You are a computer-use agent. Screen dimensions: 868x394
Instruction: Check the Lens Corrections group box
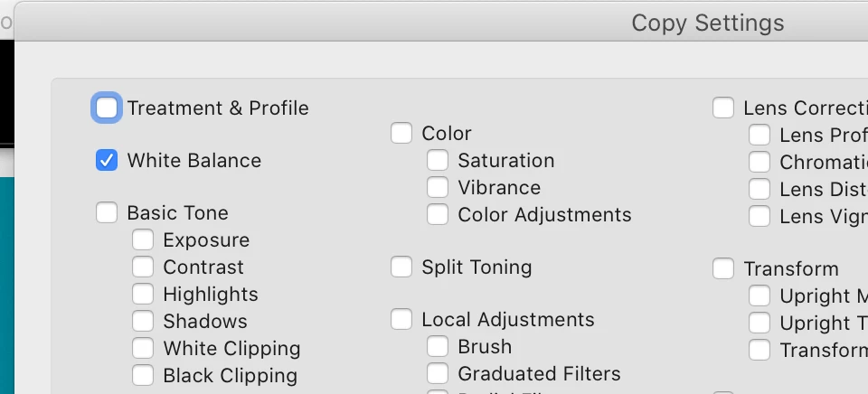click(x=723, y=108)
